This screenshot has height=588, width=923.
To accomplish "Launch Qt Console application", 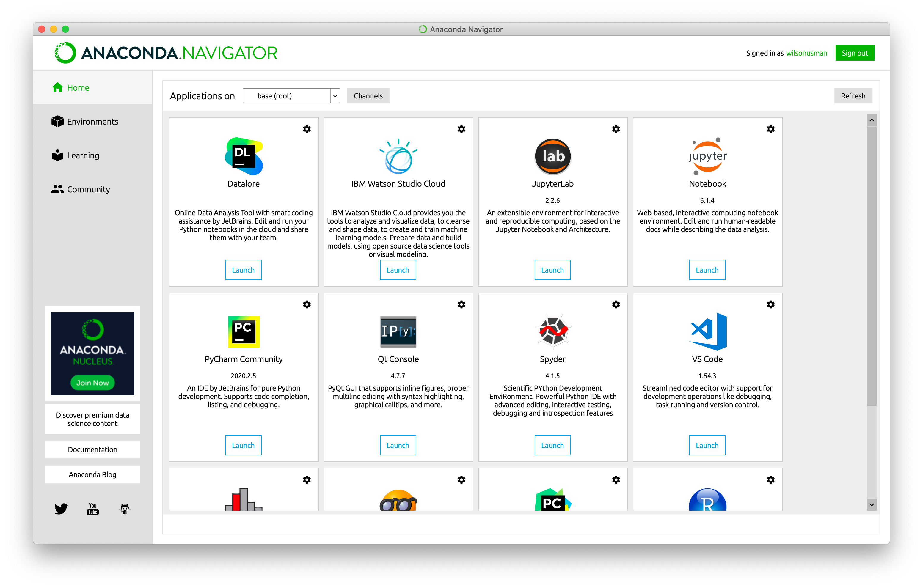I will 398,445.
